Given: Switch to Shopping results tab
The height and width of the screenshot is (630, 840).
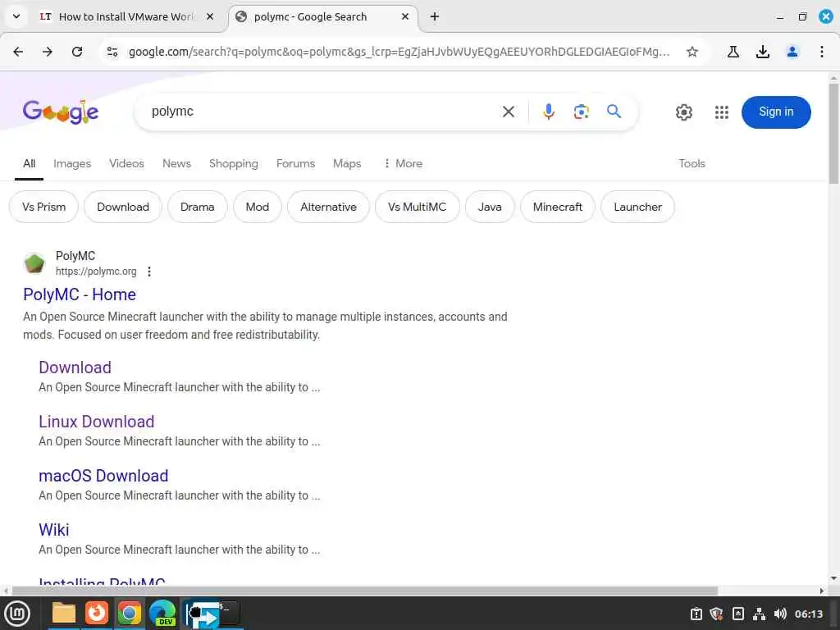Looking at the screenshot, I should (234, 163).
